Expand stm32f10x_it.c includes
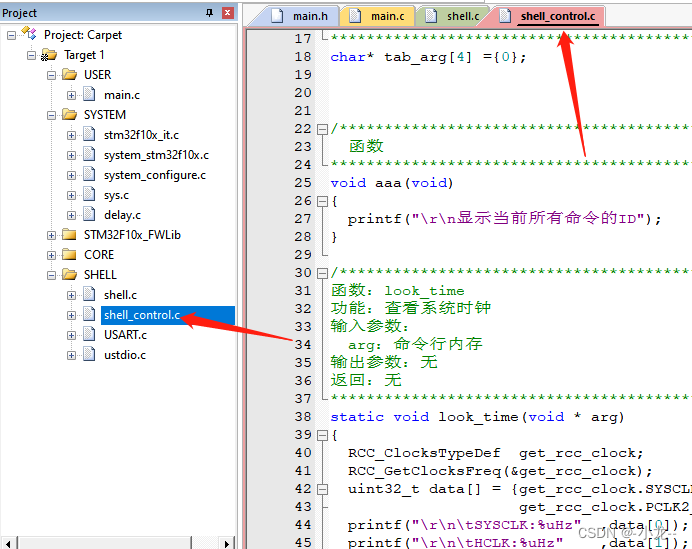 click(x=71, y=135)
